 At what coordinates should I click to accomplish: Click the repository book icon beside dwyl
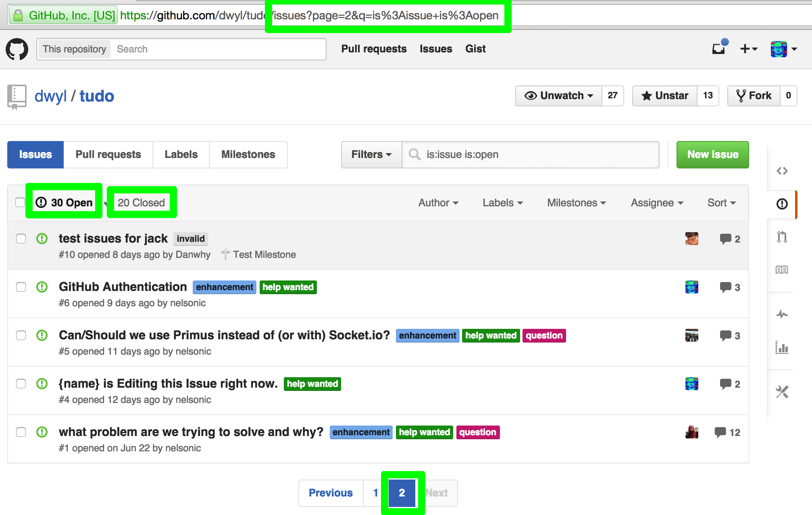coord(17,97)
